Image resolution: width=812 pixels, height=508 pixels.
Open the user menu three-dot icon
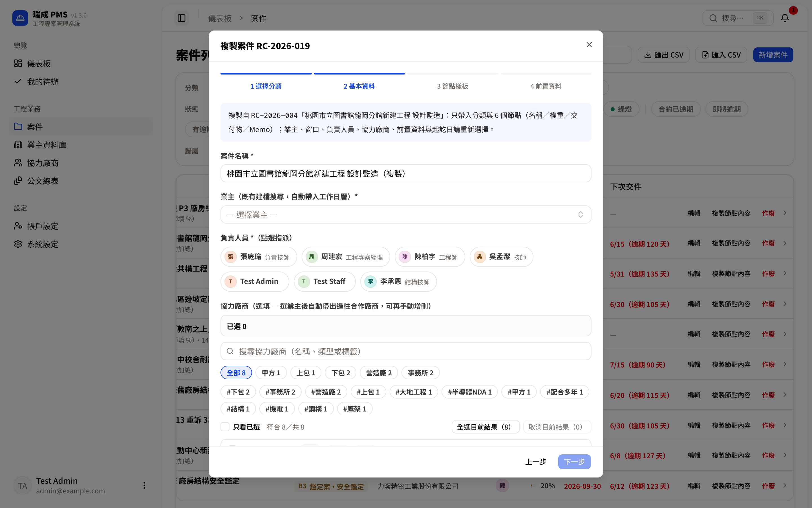(x=144, y=485)
